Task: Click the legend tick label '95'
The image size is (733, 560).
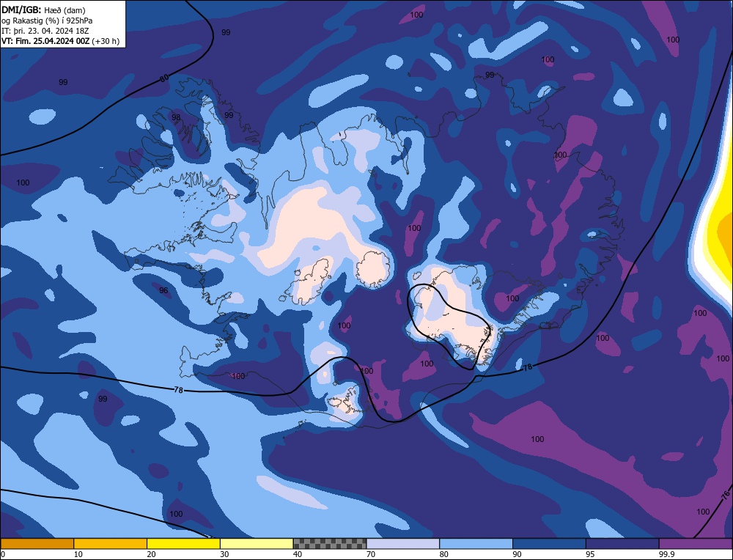Action: point(590,554)
